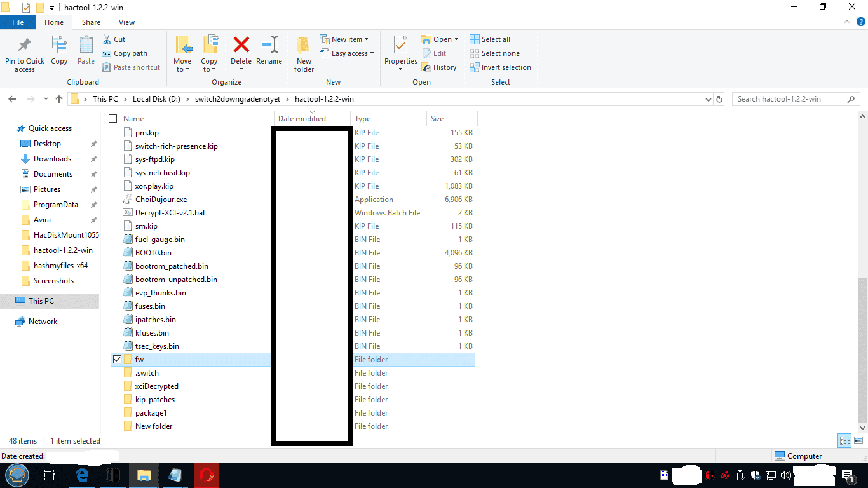
Task: Toggle the select-all header checkbox
Action: 113,119
